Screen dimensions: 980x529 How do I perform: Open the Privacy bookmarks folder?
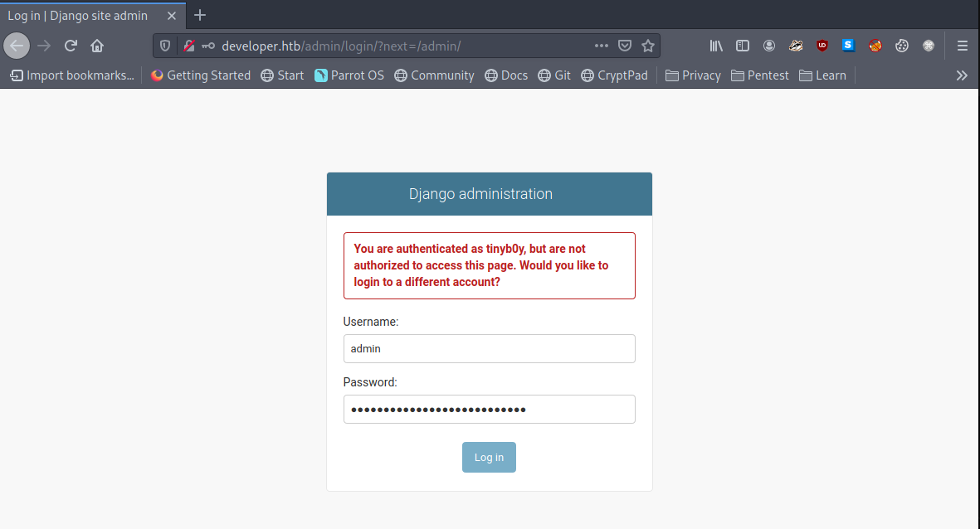693,75
